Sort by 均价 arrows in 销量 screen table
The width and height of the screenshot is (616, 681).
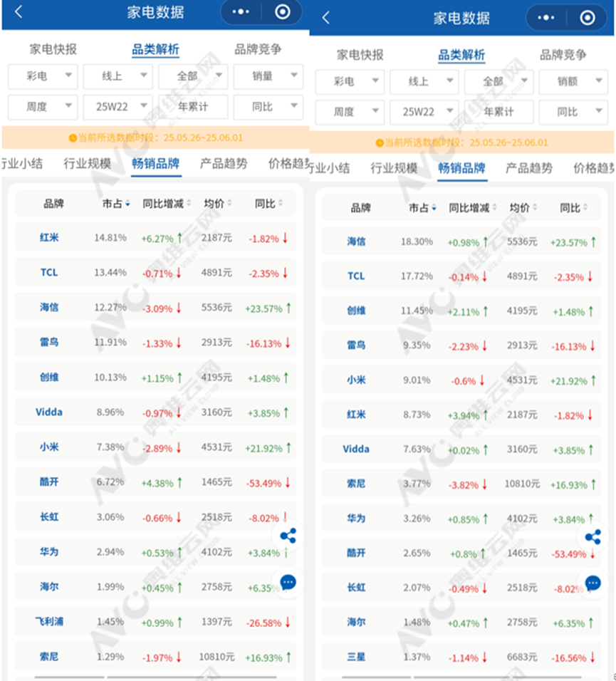click(x=229, y=203)
